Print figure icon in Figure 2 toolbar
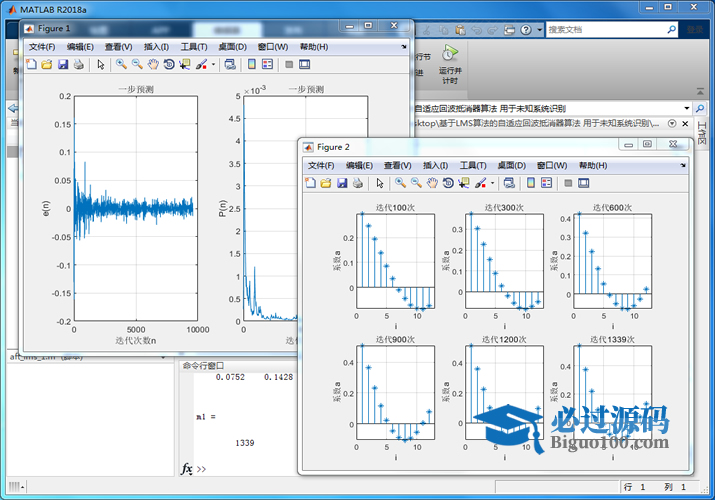 pos(358,183)
